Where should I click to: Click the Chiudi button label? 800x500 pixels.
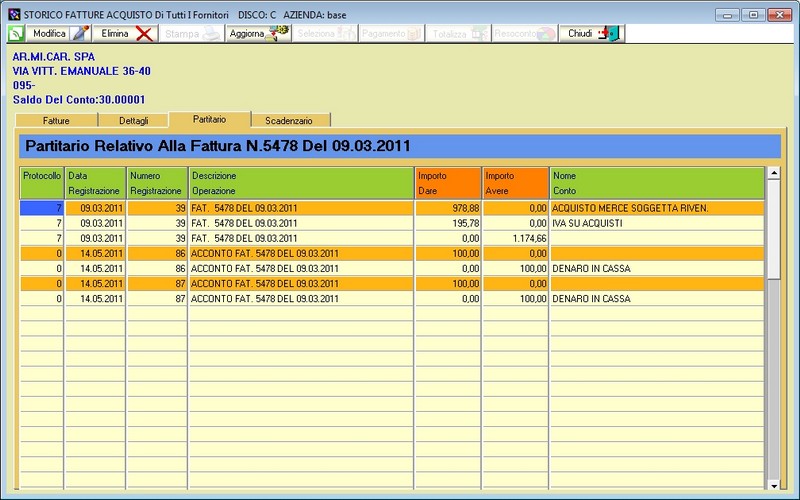click(580, 34)
